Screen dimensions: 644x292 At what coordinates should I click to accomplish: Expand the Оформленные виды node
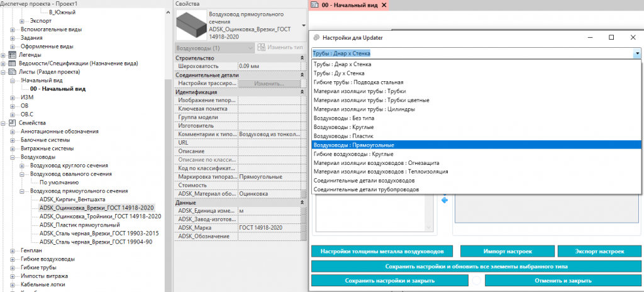[x=13, y=47]
